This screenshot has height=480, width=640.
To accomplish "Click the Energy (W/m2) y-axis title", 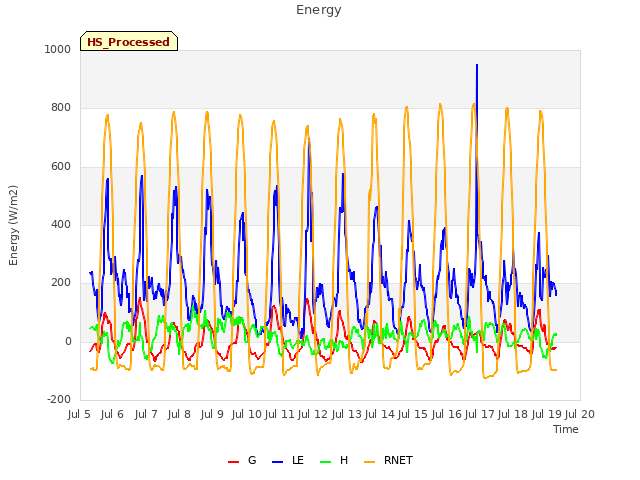I will tap(13, 225).
